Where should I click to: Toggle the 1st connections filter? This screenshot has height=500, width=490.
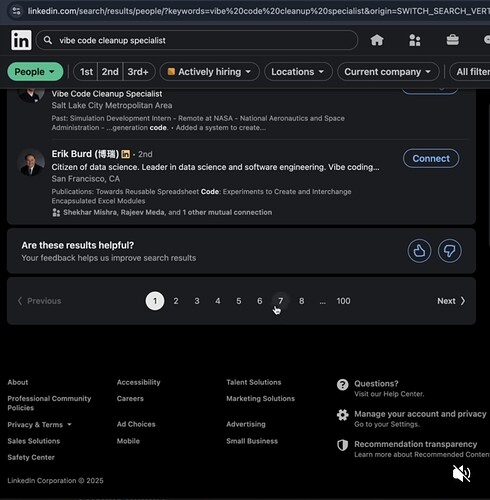(86, 72)
